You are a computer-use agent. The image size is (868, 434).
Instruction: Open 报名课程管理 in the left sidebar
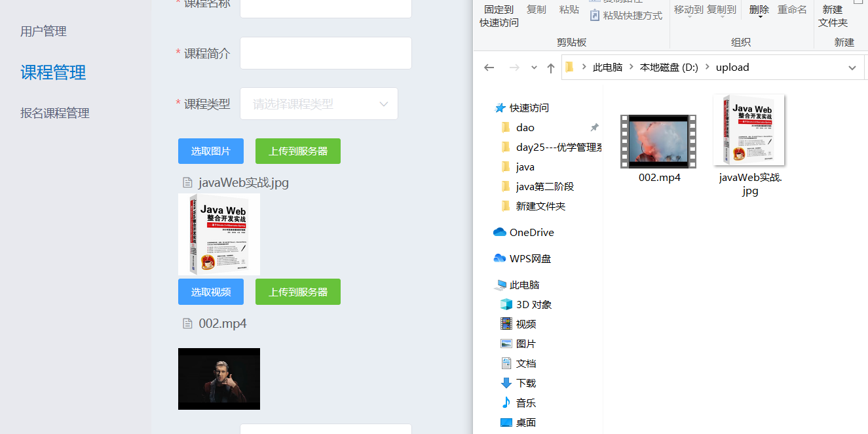[x=55, y=113]
